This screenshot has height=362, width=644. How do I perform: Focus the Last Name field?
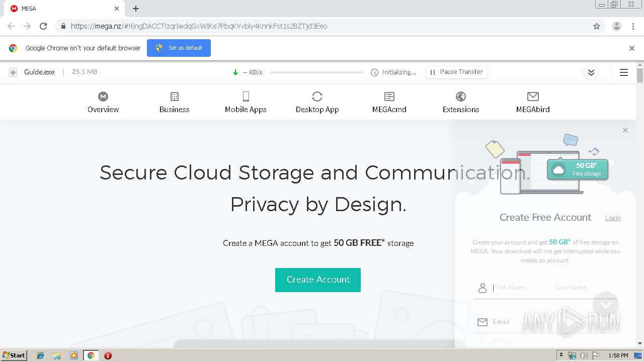(584, 288)
